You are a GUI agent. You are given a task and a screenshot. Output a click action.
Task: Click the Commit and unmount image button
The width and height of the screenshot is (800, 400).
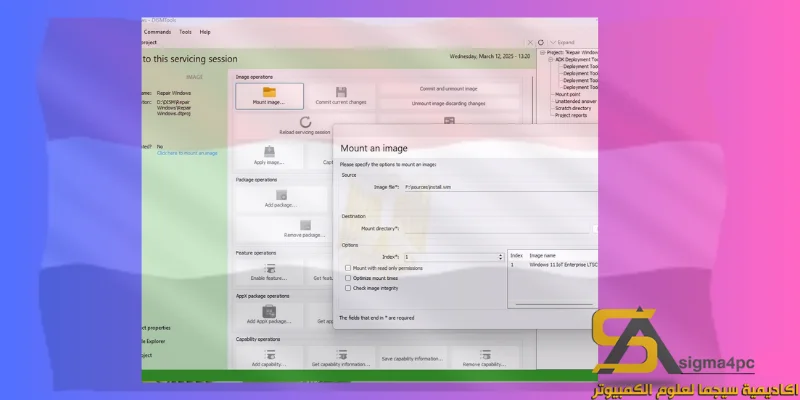click(448, 89)
